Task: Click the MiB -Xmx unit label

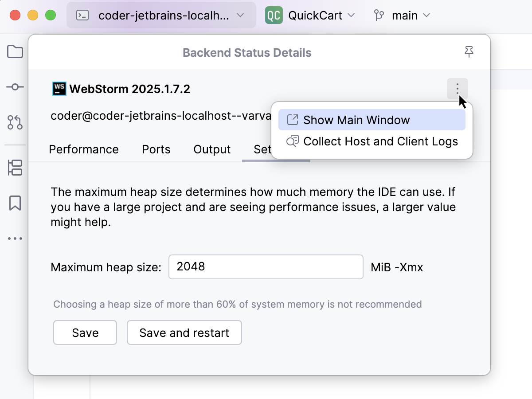Action: coord(397,267)
